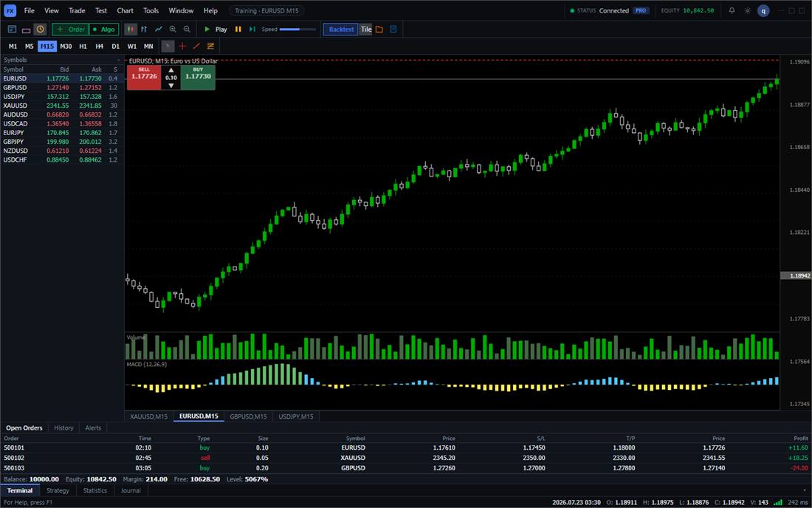Open the Tools menu

(x=151, y=10)
